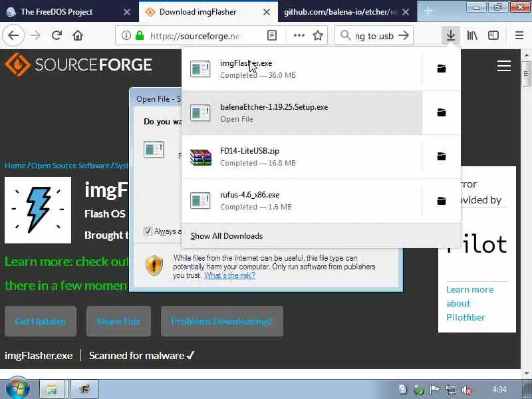Open the Library toolbar button
The width and height of the screenshot is (532, 399).
[472, 35]
